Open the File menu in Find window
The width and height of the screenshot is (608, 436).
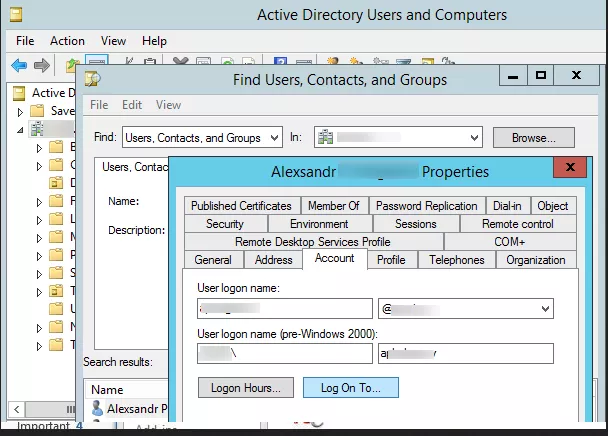pos(99,105)
